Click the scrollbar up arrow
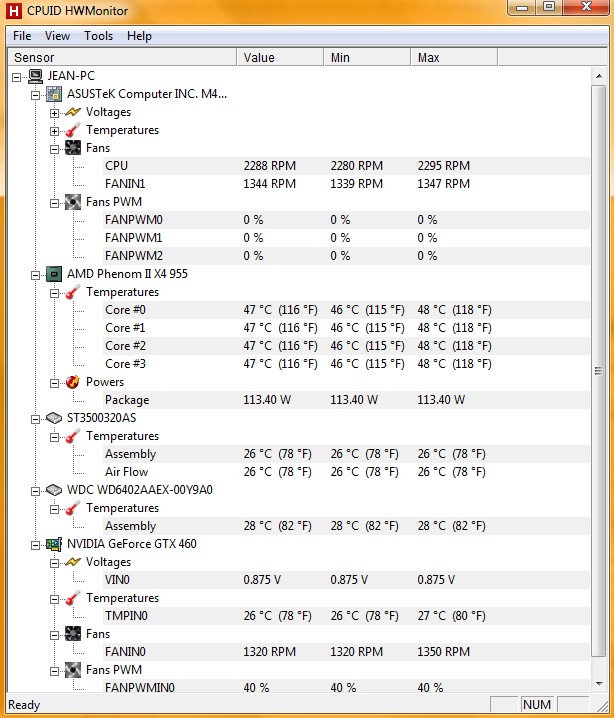Screen dimensions: 614x718 pyautogui.click(x=599, y=76)
